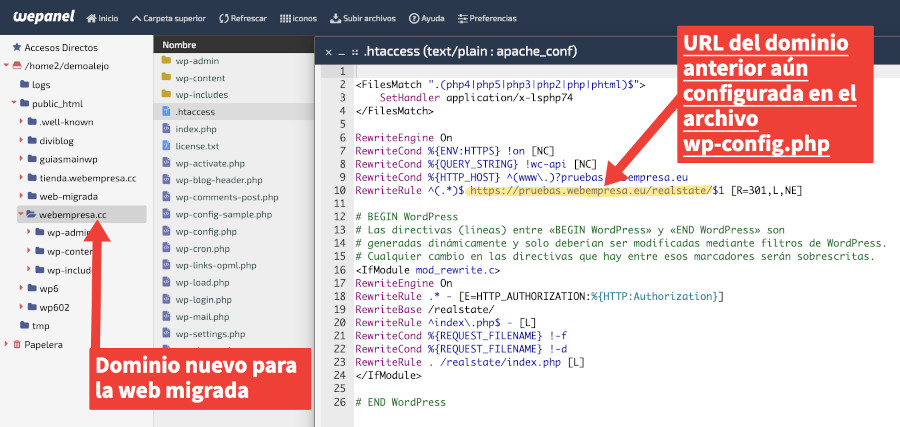Minimize the .htaccess editor window

tap(342, 52)
